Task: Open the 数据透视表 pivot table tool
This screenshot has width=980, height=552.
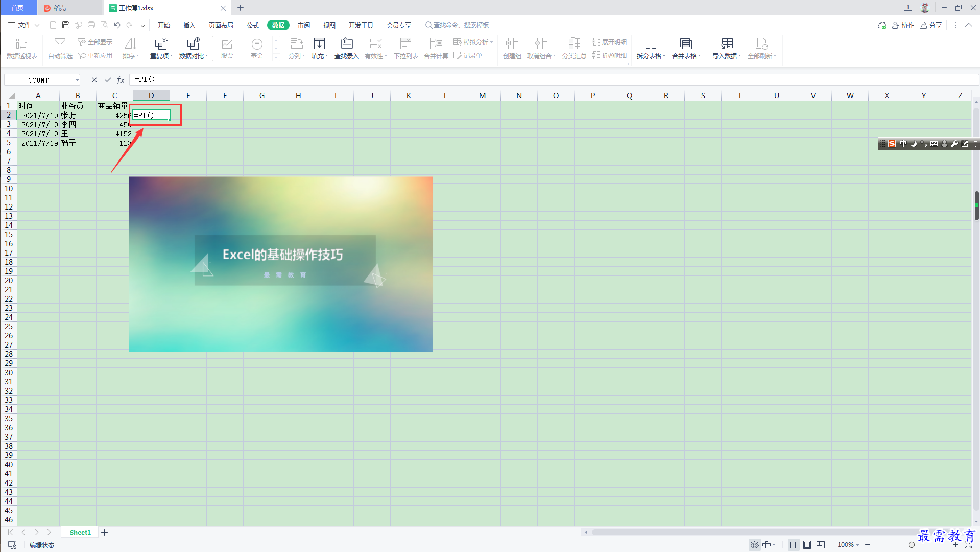Action: [21, 49]
